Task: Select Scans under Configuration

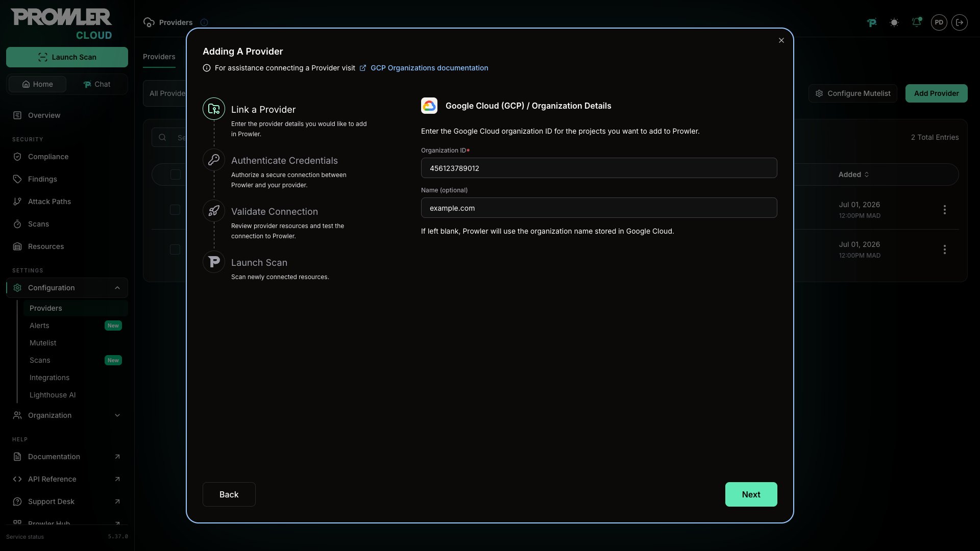Action: [x=76, y=360]
